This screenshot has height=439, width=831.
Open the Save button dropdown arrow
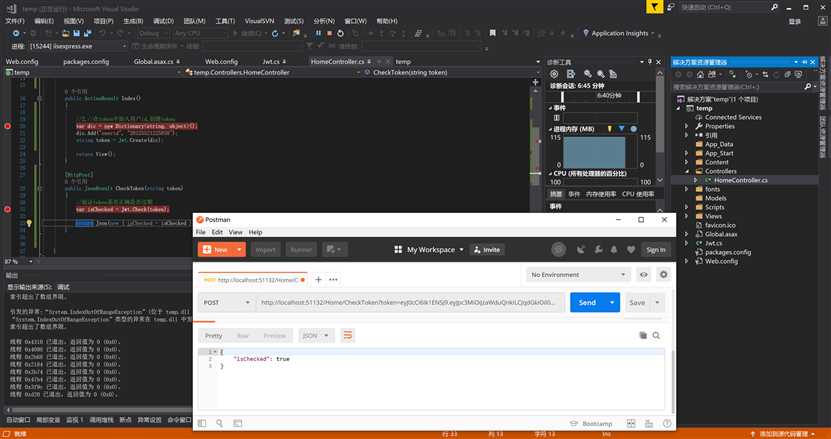(657, 302)
